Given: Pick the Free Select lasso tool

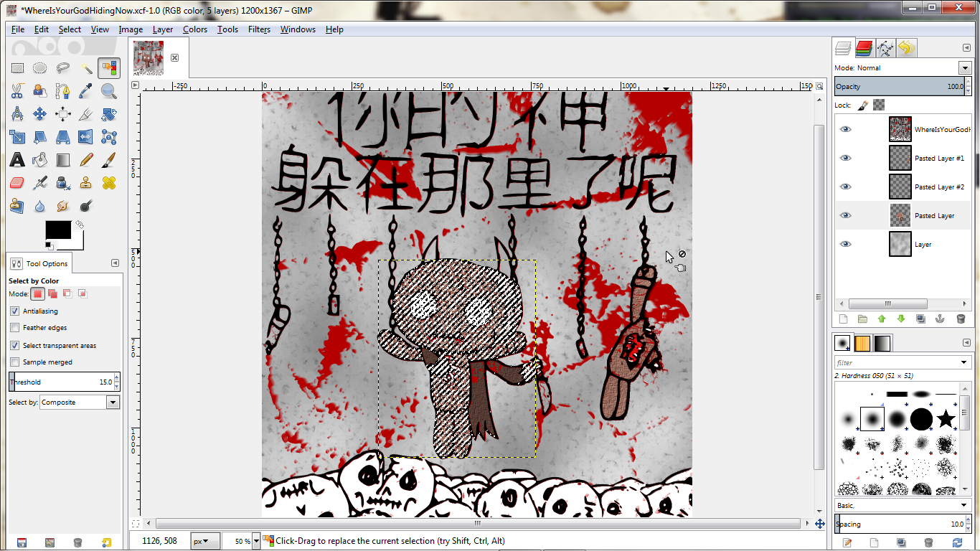Looking at the screenshot, I should [63, 68].
